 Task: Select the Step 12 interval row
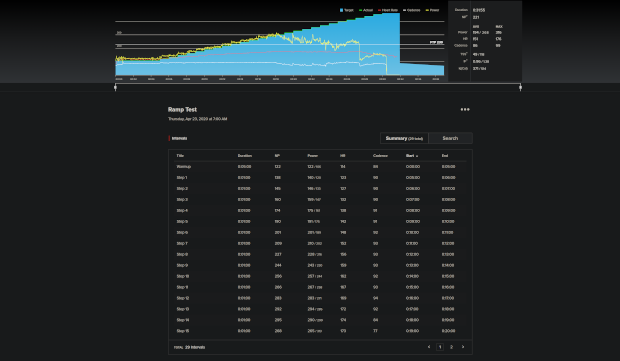[x=320, y=298]
